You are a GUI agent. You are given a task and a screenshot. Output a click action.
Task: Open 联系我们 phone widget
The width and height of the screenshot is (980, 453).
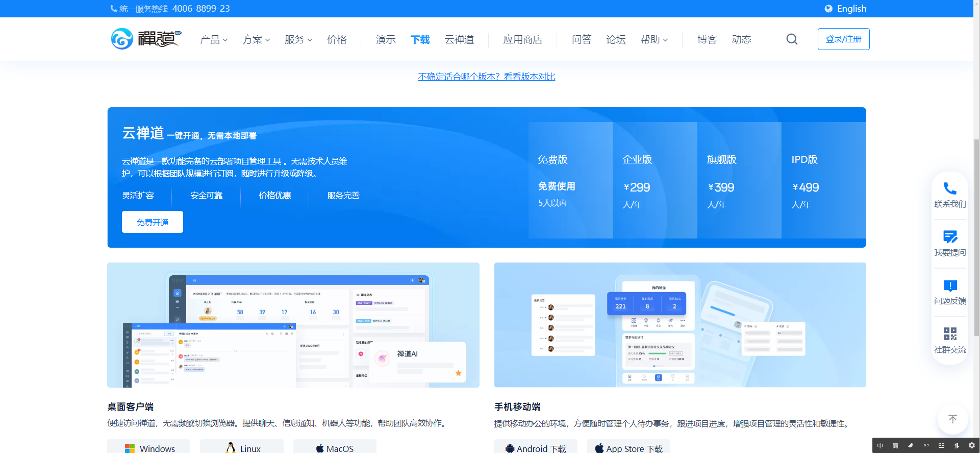click(950, 195)
